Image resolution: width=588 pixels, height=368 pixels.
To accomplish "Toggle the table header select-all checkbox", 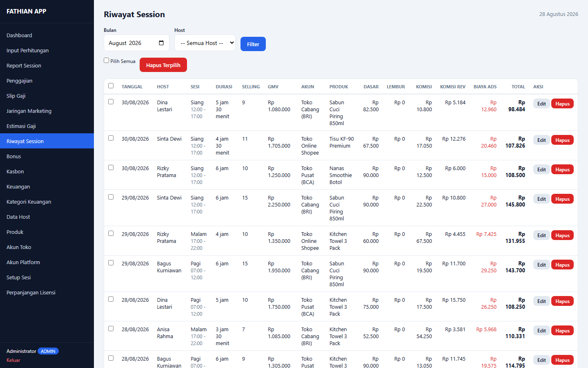I will click(111, 86).
